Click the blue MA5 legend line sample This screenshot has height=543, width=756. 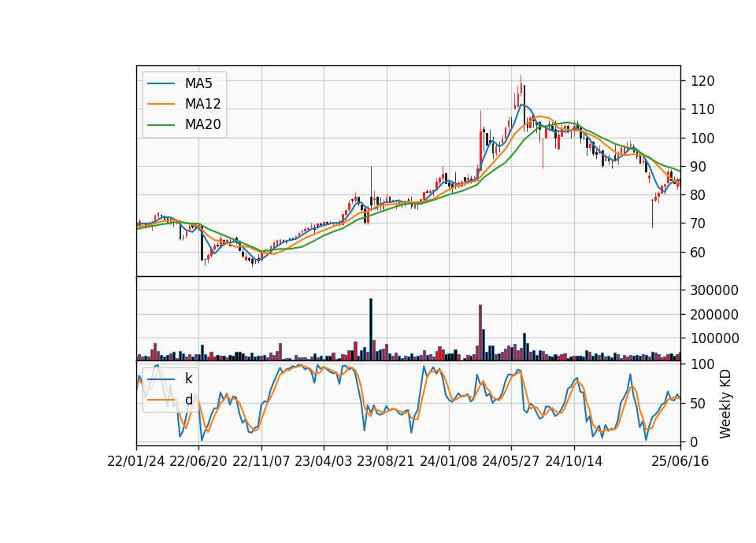pyautogui.click(x=161, y=83)
